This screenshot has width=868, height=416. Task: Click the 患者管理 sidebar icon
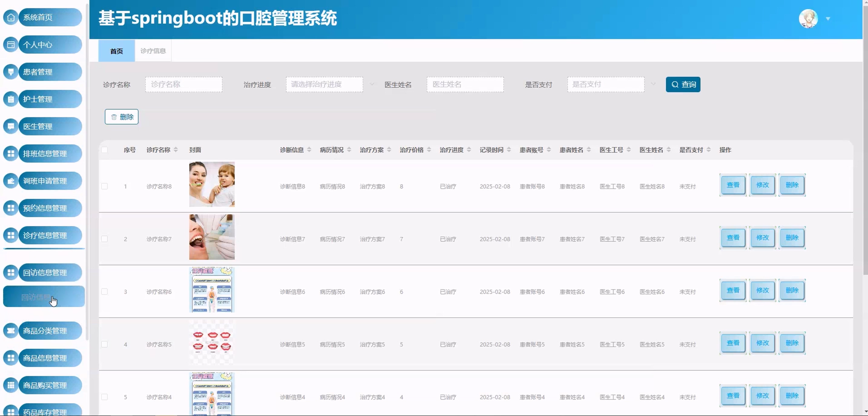11,72
